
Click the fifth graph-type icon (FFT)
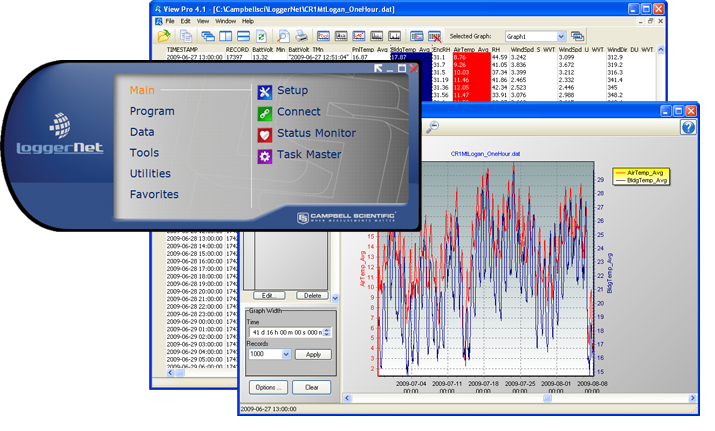coord(394,36)
